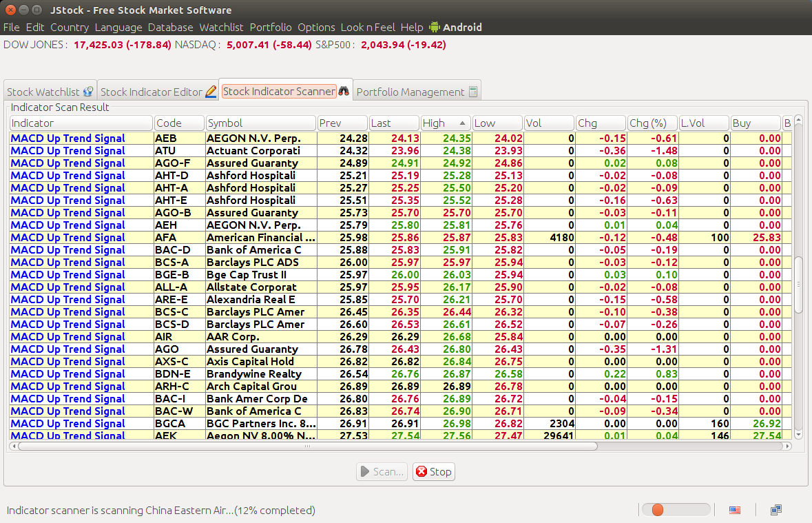The image size is (812, 523).
Task: Select the Stock Indicator Scanner tab
Action: tap(286, 91)
